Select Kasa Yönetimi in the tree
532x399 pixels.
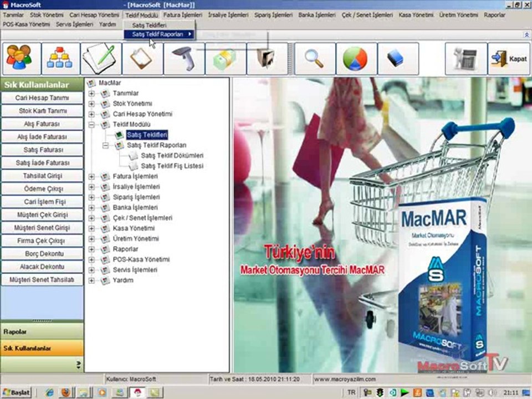coord(134,228)
